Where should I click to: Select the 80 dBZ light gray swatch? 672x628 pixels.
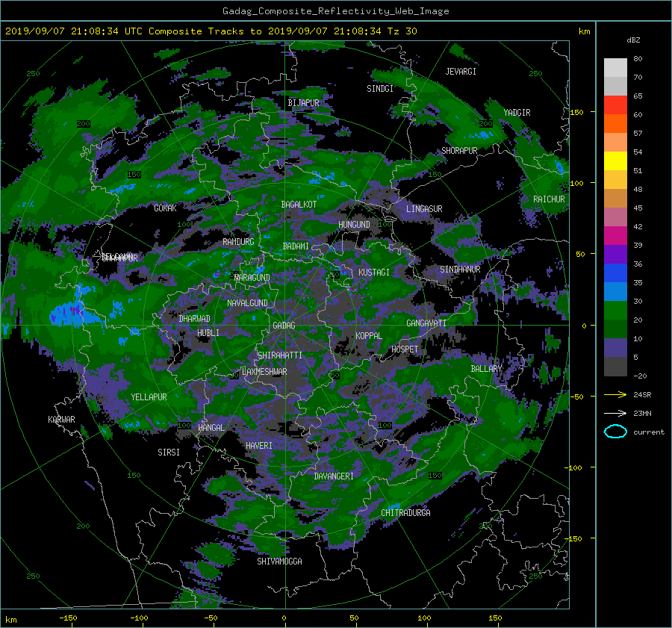[x=615, y=67]
